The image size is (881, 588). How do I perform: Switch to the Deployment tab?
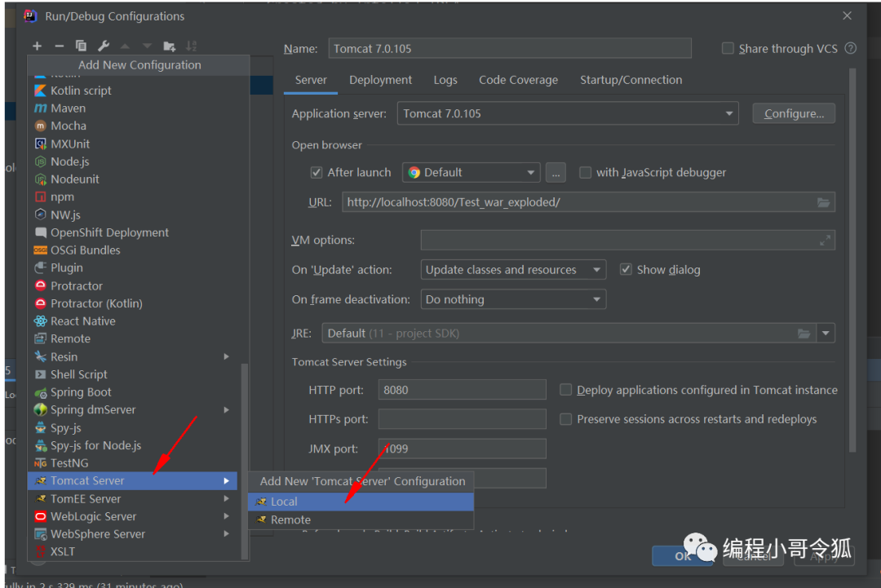pyautogui.click(x=380, y=80)
